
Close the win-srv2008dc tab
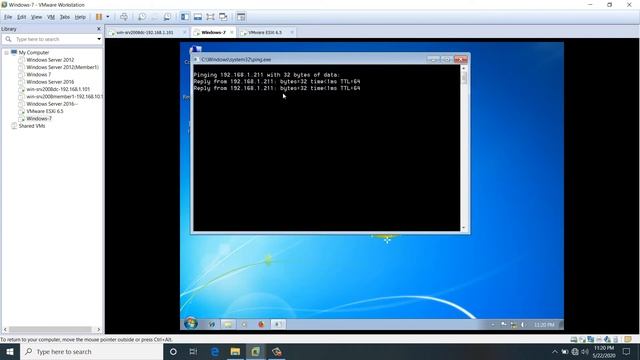(184, 32)
